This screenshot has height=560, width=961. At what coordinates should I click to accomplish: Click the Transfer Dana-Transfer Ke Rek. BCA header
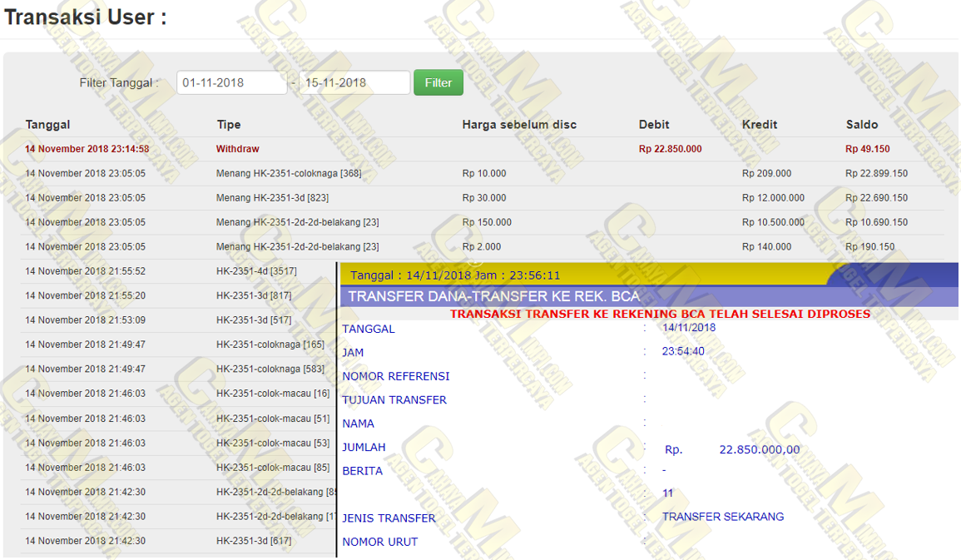click(x=493, y=296)
